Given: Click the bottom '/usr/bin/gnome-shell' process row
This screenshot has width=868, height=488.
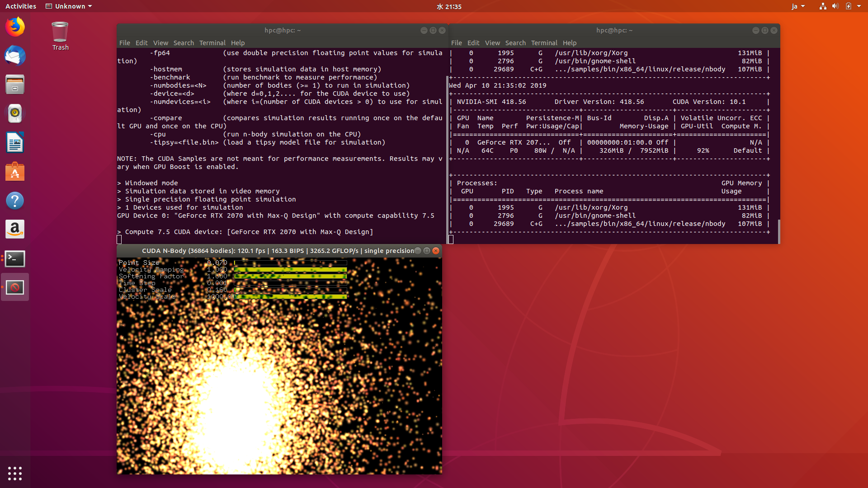Looking at the screenshot, I should (x=609, y=216).
